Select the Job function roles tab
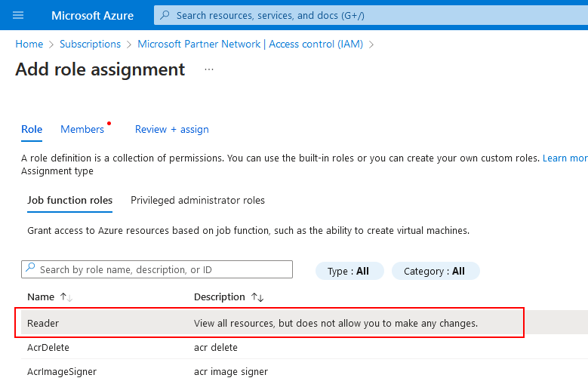Screen dimensions: 588x381 point(69,201)
